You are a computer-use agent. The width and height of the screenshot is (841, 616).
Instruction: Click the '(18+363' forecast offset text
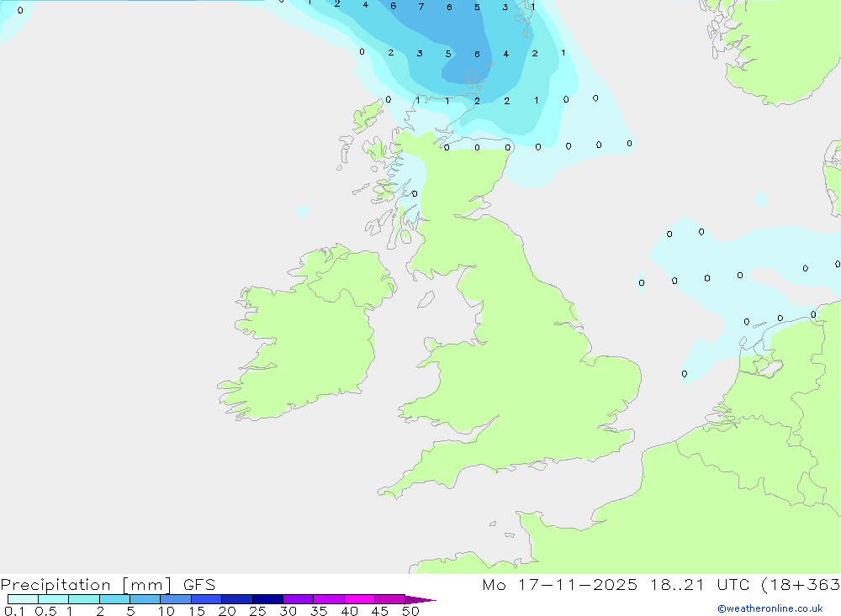[801, 585]
